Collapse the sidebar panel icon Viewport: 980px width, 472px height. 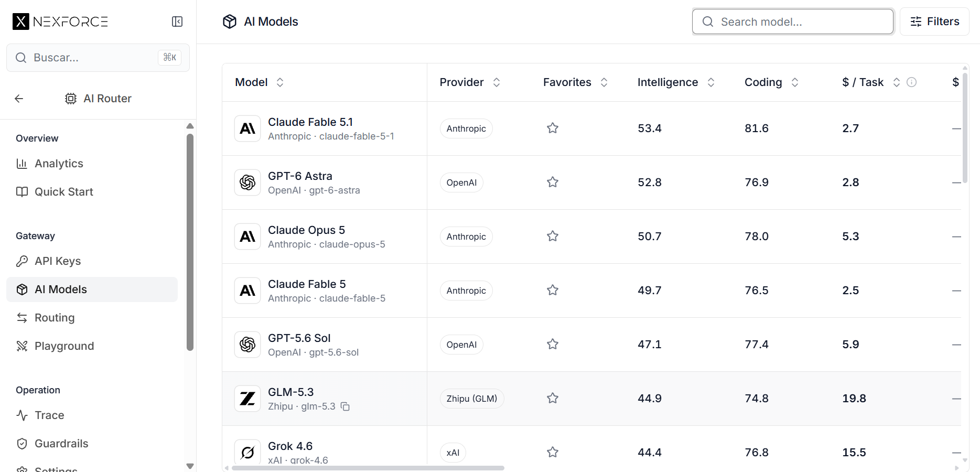click(x=177, y=22)
